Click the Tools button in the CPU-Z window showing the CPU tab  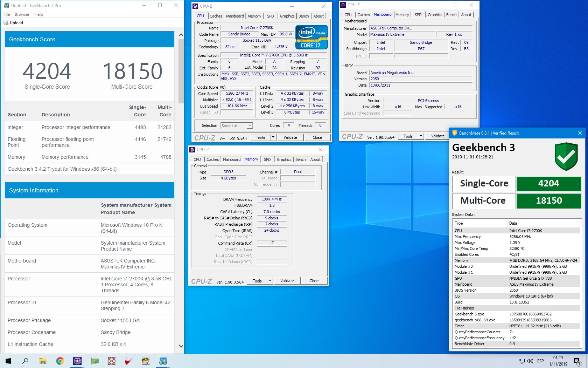click(260, 137)
